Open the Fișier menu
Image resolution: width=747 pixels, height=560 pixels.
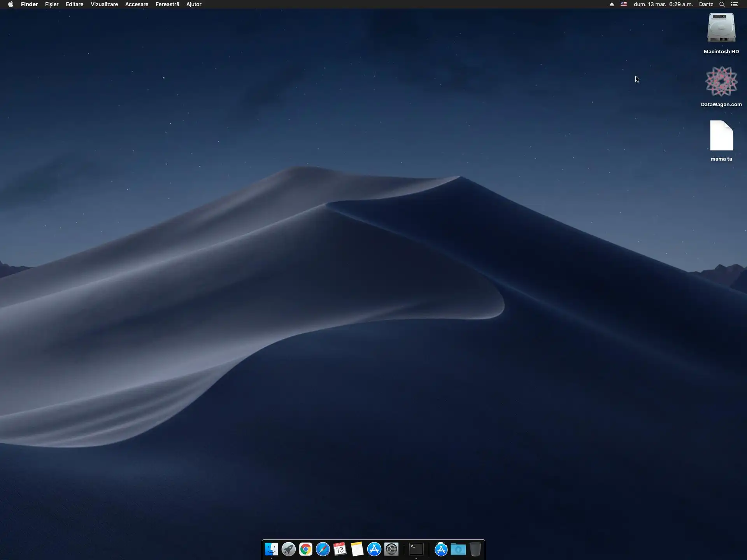[52, 4]
